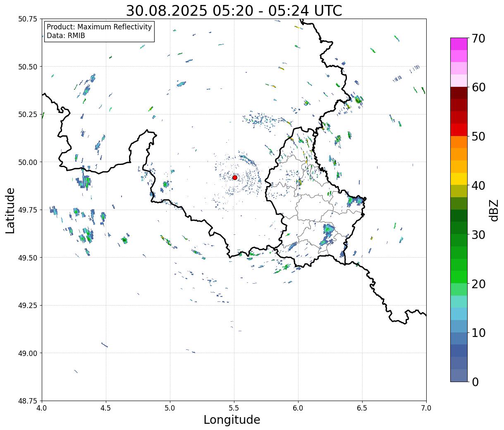Viewport: 504px width, 430px height.
Task: Click the colorbar tick label 60
Action: coord(478,87)
